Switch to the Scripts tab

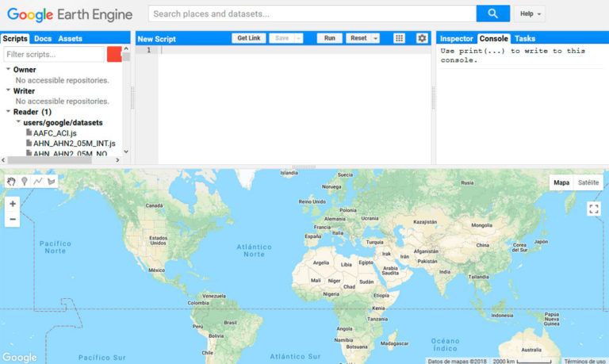[x=15, y=38]
